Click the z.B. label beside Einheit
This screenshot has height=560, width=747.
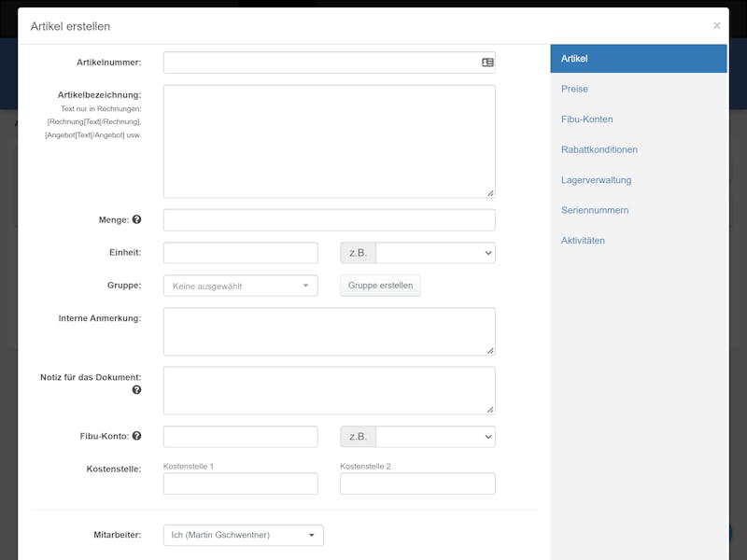358,253
